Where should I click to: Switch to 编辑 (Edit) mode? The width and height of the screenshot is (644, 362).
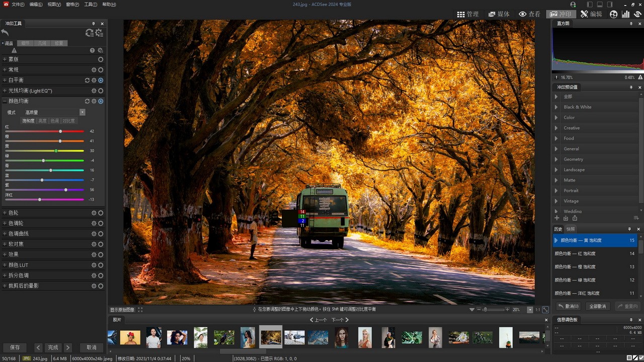(x=591, y=14)
